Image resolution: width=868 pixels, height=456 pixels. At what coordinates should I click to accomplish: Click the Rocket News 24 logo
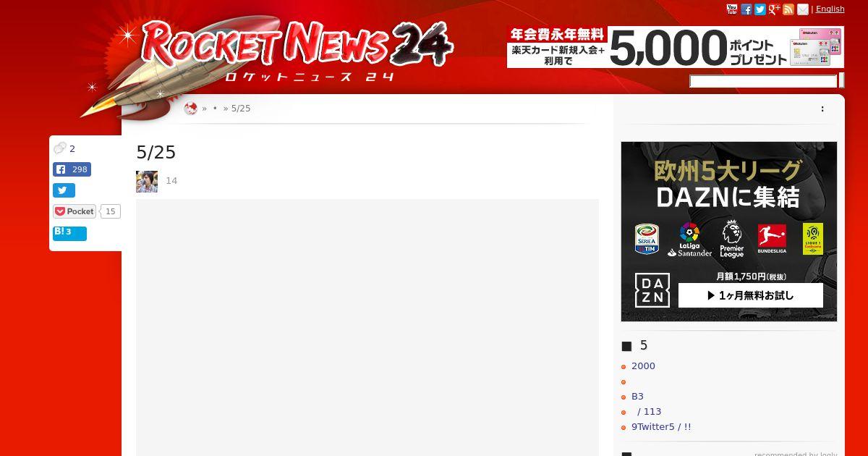click(x=297, y=49)
